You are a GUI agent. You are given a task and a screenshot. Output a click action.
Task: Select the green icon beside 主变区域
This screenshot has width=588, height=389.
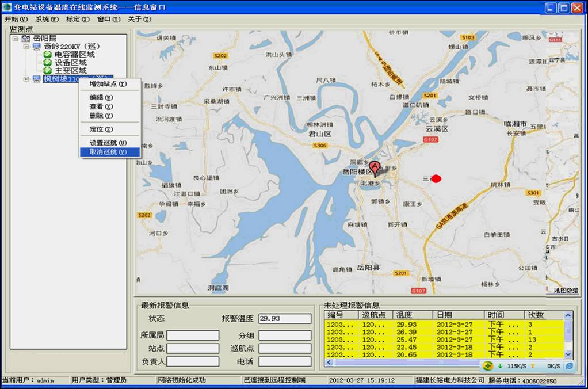point(48,70)
